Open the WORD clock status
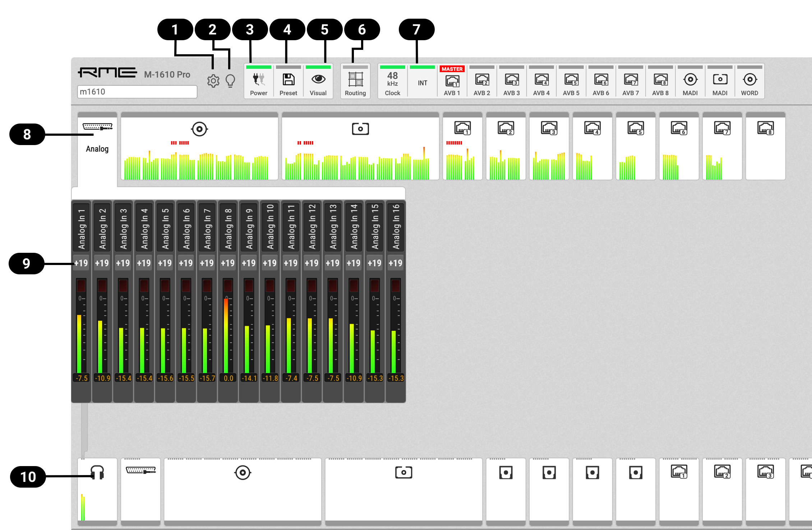The image size is (812, 530). tap(750, 81)
